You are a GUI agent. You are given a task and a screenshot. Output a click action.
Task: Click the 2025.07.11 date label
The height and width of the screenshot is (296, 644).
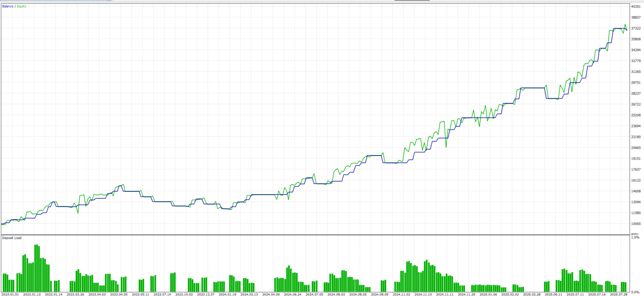pyautogui.click(x=575, y=294)
